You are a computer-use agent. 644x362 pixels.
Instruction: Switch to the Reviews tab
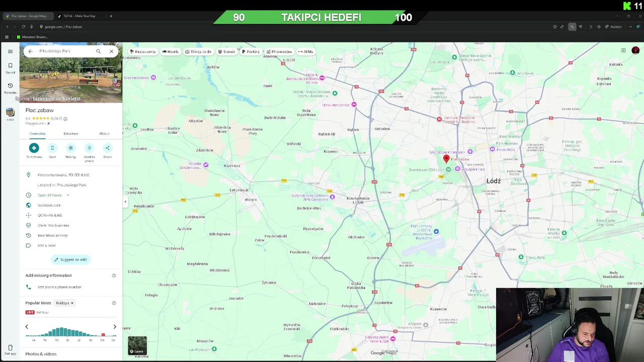71,134
